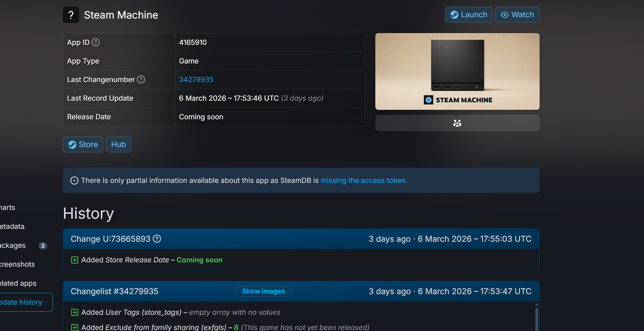Open Changelist #34279935 heading link
The width and height of the screenshot is (644, 331).
point(114,291)
